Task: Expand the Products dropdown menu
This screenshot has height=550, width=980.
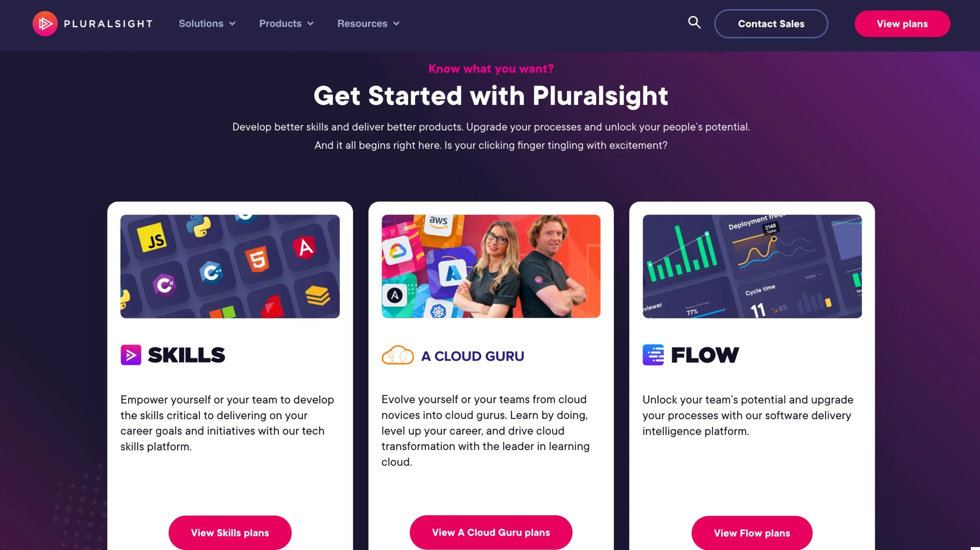Action: click(x=286, y=24)
